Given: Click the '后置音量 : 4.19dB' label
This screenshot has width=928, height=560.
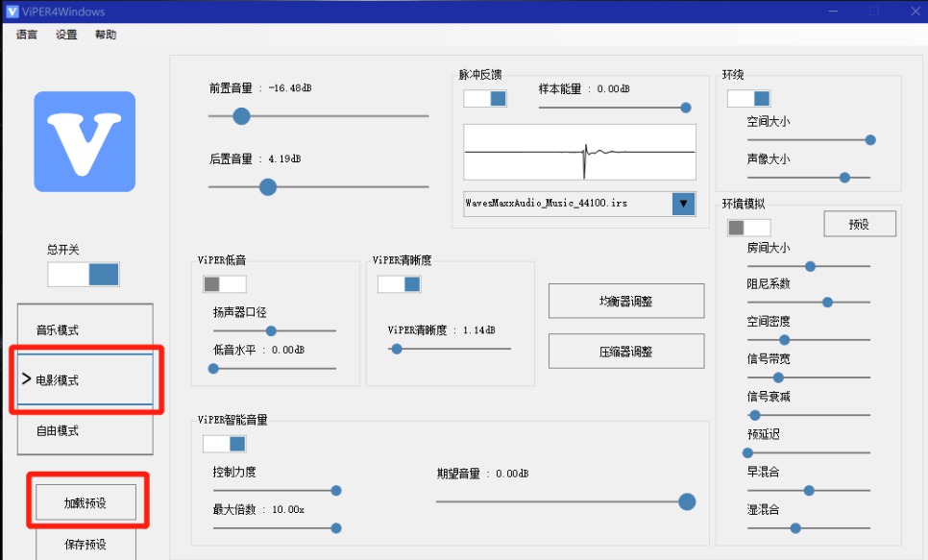Looking at the screenshot, I should 256,158.
